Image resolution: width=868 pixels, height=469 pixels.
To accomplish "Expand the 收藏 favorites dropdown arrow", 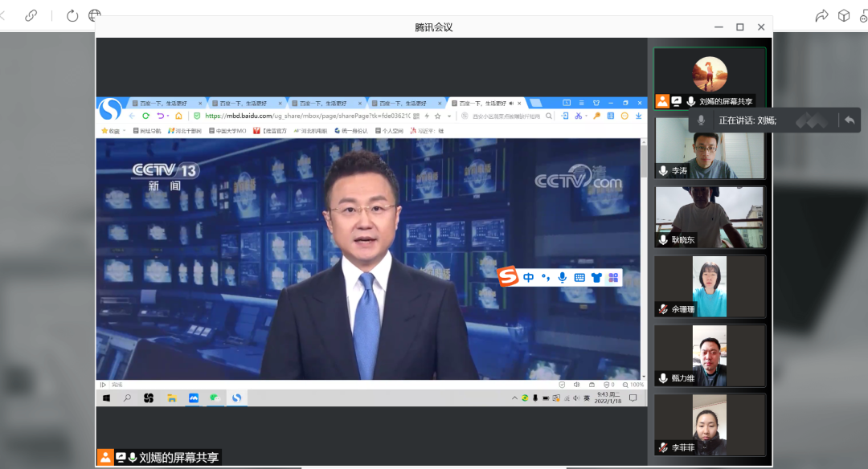I will [124, 131].
